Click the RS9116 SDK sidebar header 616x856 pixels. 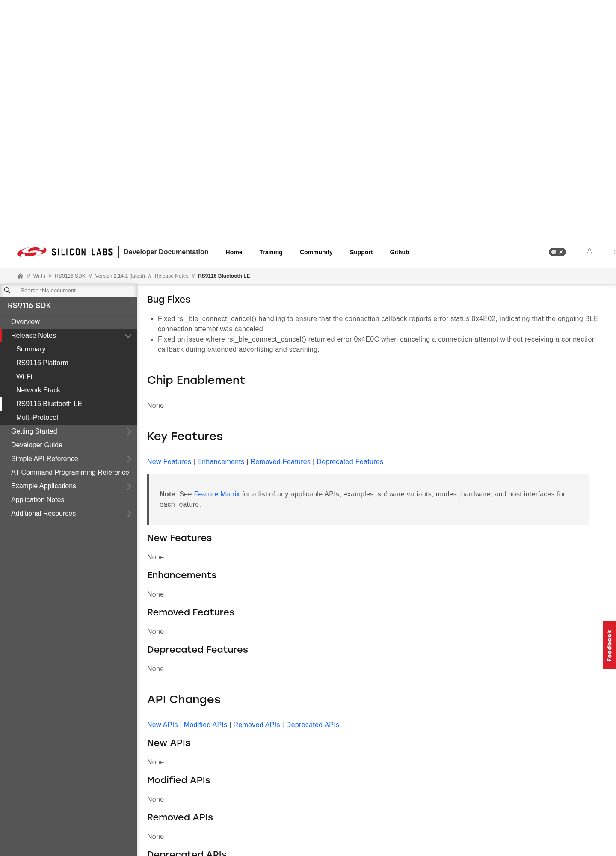(29, 306)
